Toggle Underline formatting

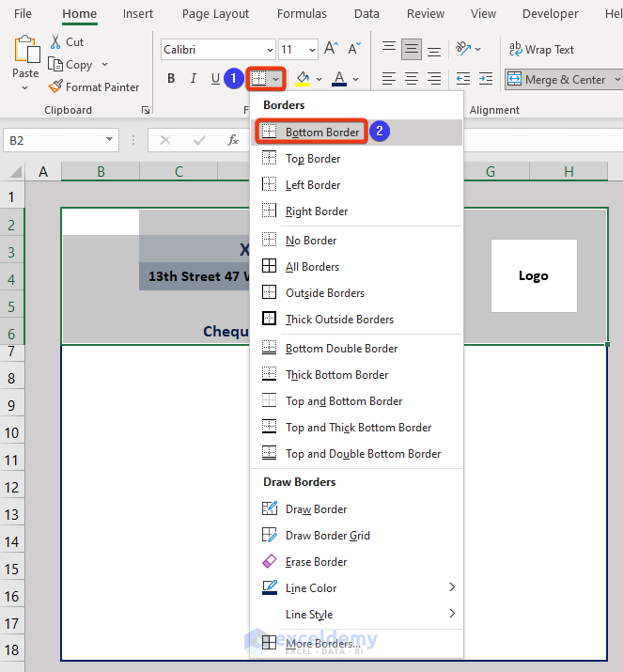coord(215,78)
